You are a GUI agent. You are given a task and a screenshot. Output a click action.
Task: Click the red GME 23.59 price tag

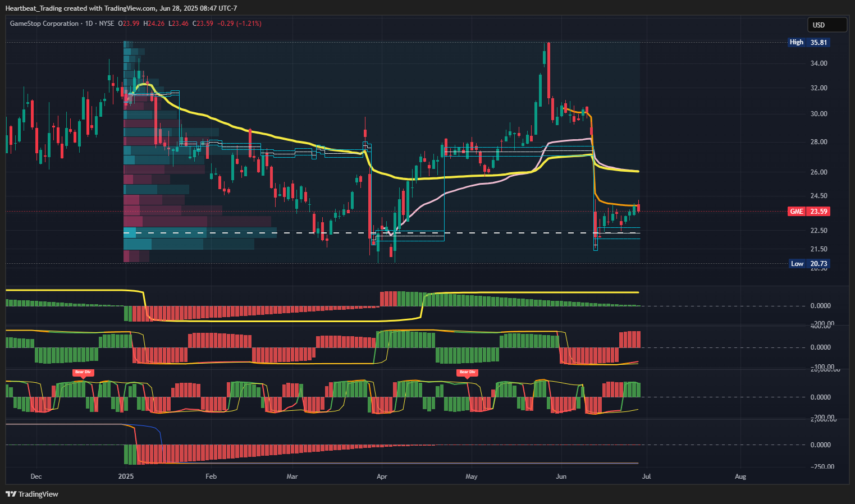(x=808, y=212)
